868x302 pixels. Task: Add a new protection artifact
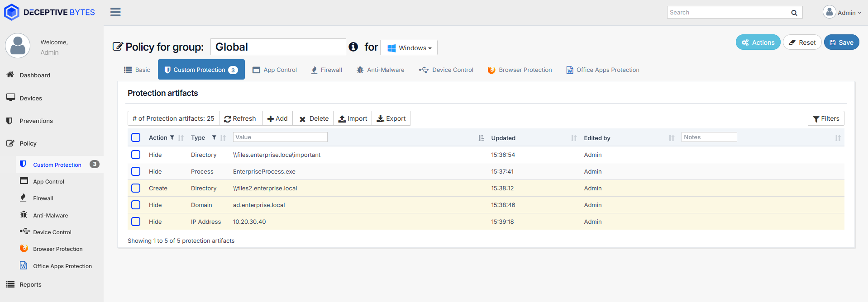[277, 118]
